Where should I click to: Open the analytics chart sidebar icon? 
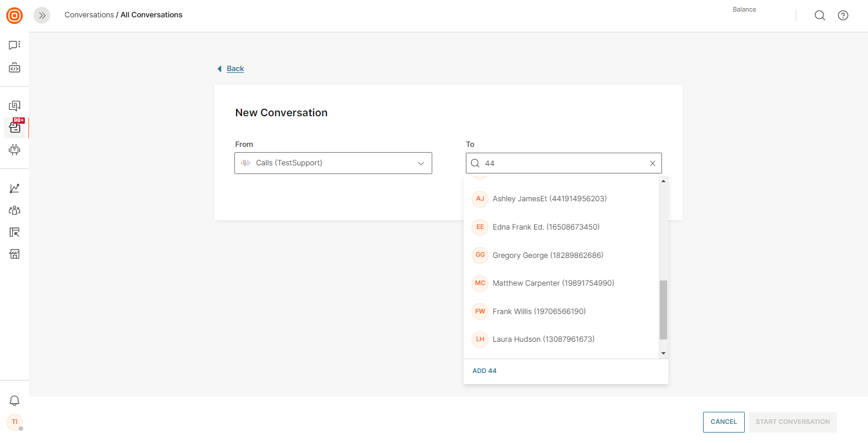point(14,189)
